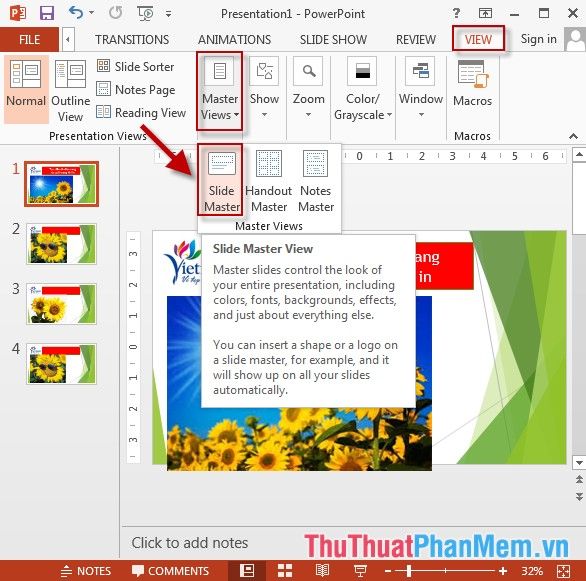The height and width of the screenshot is (581, 586).
Task: Expand the Master Views dropdown
Action: pos(220,91)
